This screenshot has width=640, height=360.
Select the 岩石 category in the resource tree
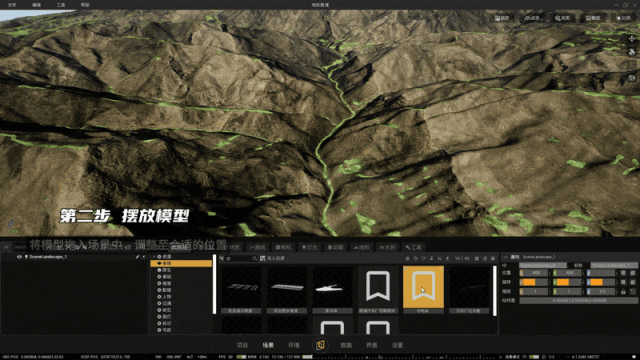coord(167,310)
